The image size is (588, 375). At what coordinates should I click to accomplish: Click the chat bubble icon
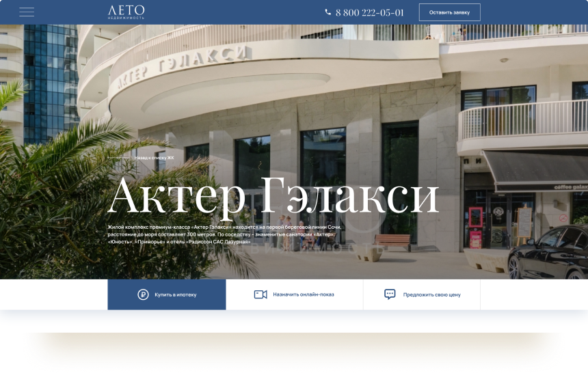tap(390, 294)
